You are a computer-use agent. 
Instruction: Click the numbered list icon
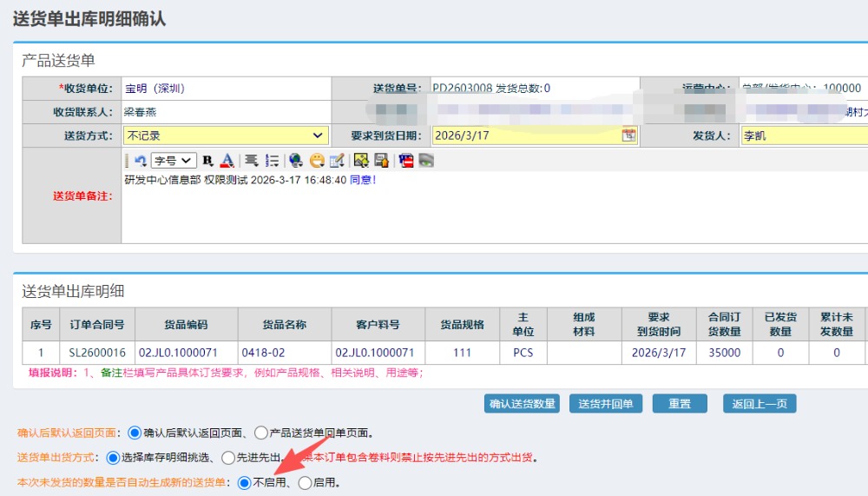tap(272, 161)
